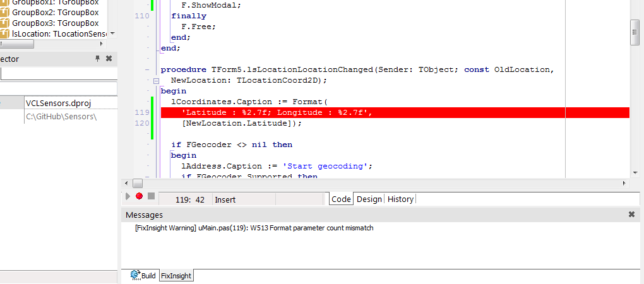Click the macro record red button
The image size is (644, 284).
[139, 196]
